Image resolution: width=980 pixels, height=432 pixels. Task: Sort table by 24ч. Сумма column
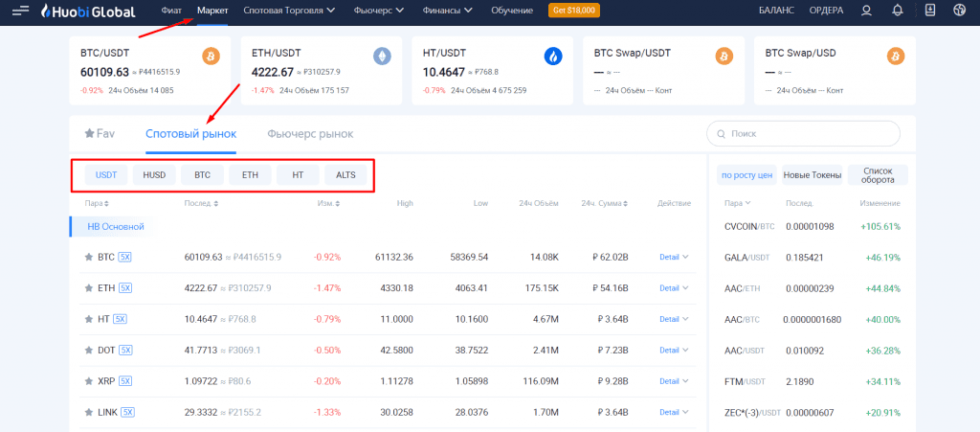[x=605, y=203]
